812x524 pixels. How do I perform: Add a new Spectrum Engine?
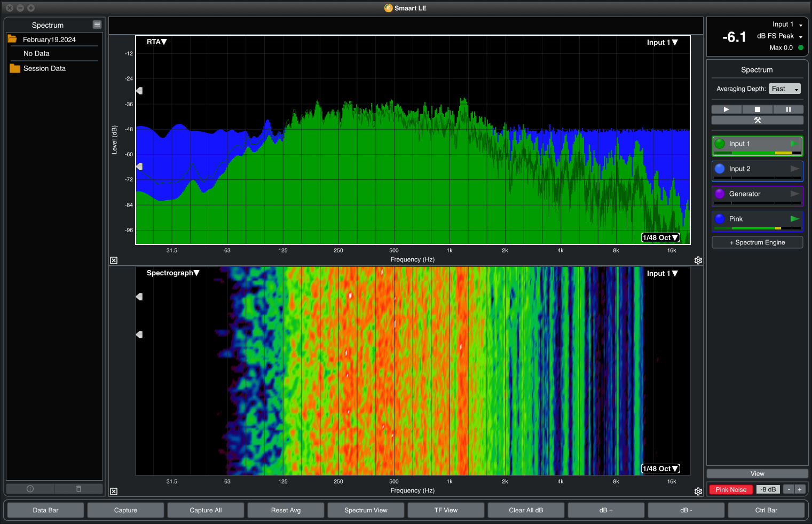[757, 242]
